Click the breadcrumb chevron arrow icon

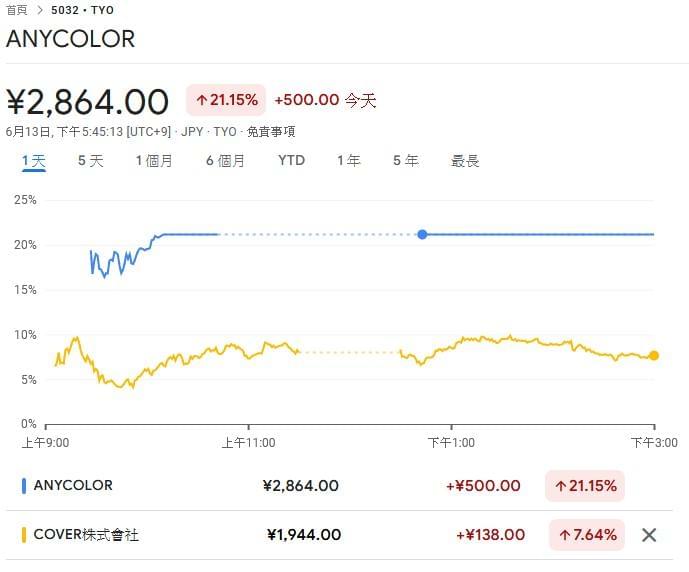(x=40, y=10)
